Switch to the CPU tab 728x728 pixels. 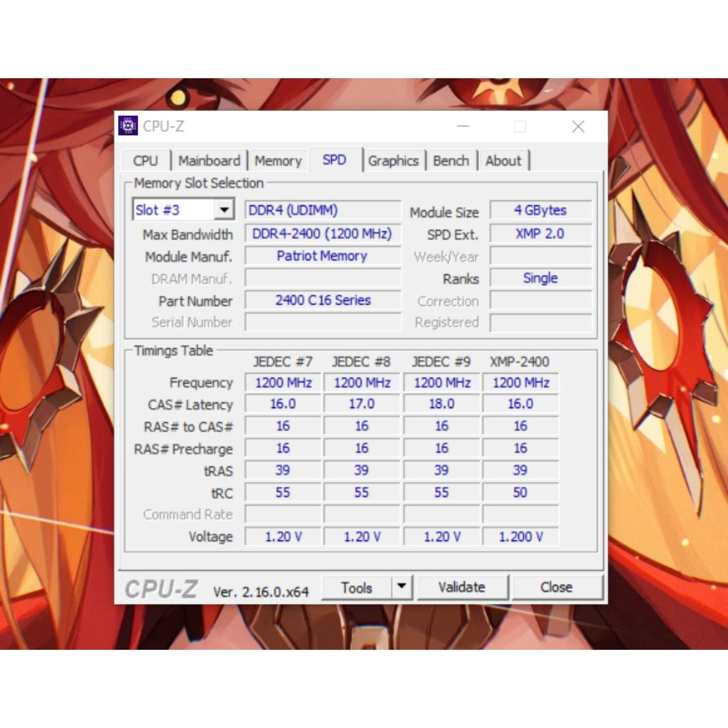(x=145, y=161)
